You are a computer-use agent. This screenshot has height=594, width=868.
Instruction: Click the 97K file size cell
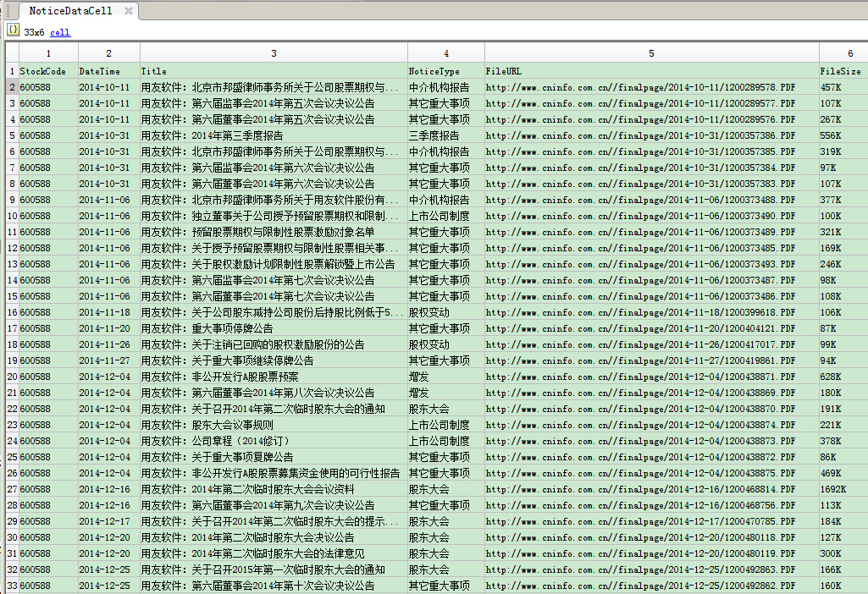843,168
